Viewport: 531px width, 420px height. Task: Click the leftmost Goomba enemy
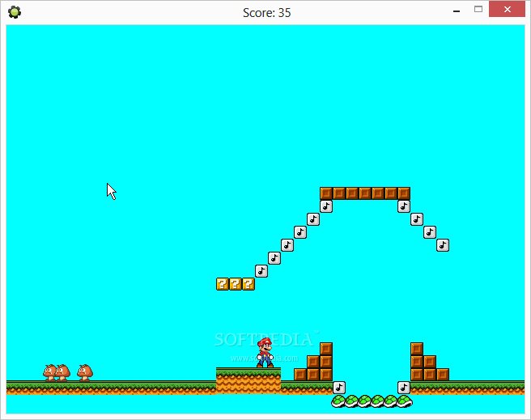[x=49, y=373]
